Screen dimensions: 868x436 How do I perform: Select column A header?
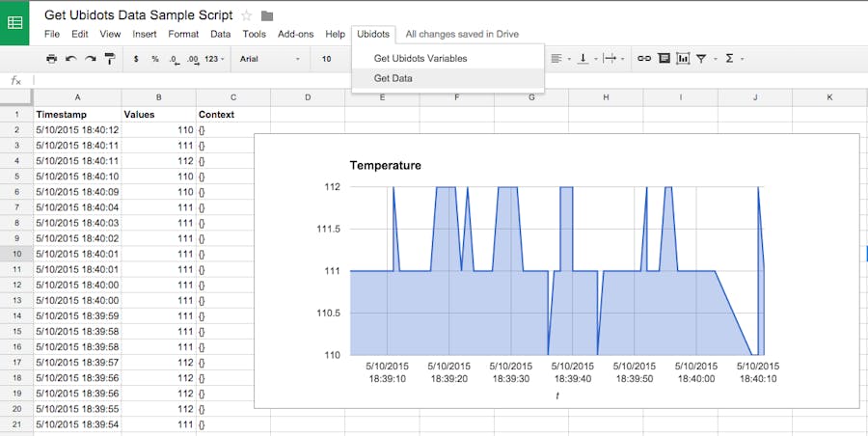click(x=77, y=97)
